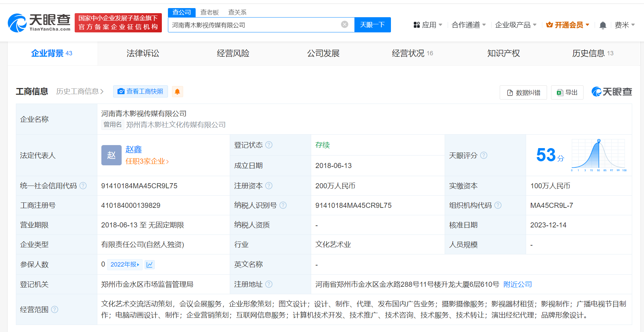Click the Excel icon on 导出 button

[x=559, y=92]
